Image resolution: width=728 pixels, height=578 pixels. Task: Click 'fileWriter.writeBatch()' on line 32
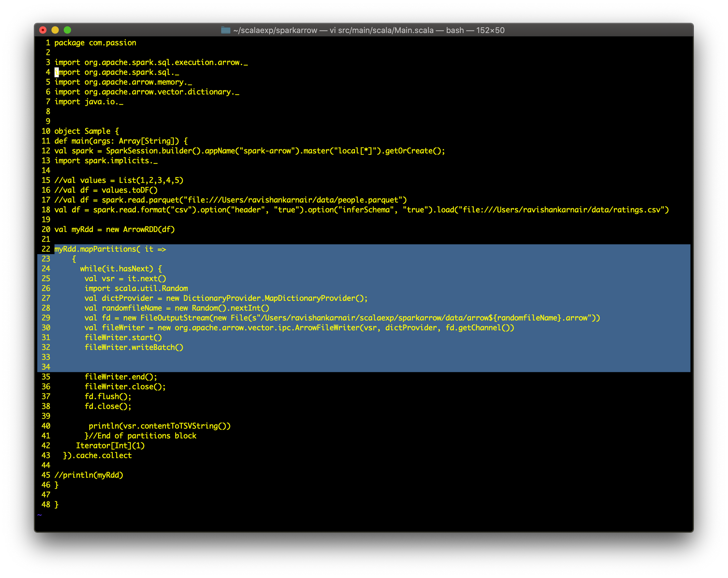134,347
